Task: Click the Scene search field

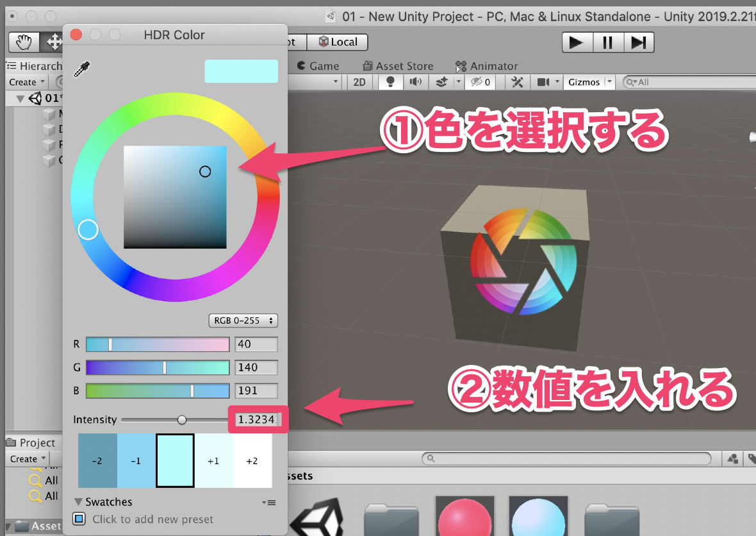Action: [689, 82]
